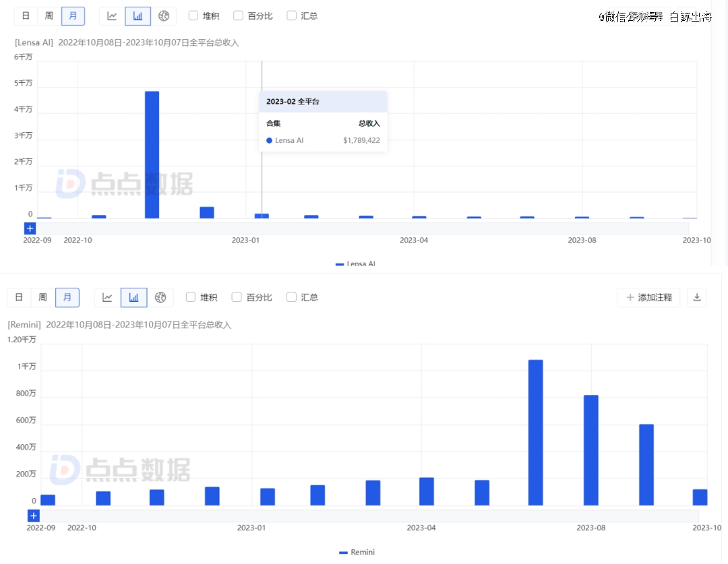Image resolution: width=728 pixels, height=564 pixels.
Task: Click 2023-08 axis label in Remini chart
Action: pyautogui.click(x=591, y=528)
